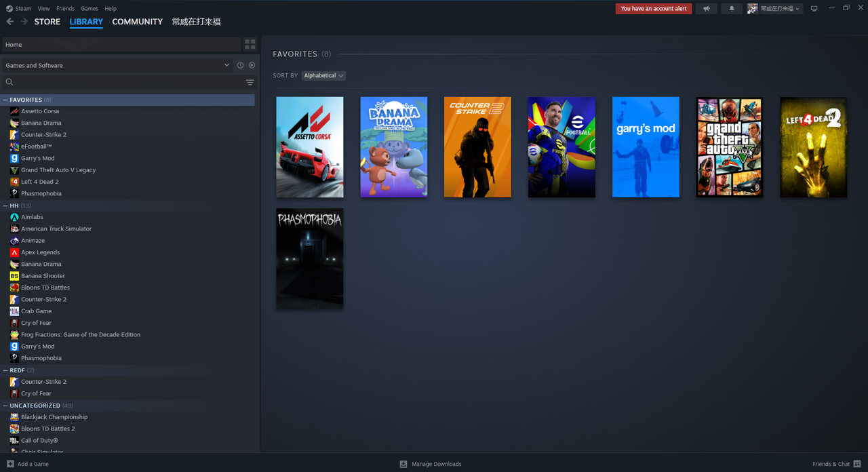Click the user avatar picture
868x472 pixels.
[x=752, y=9]
